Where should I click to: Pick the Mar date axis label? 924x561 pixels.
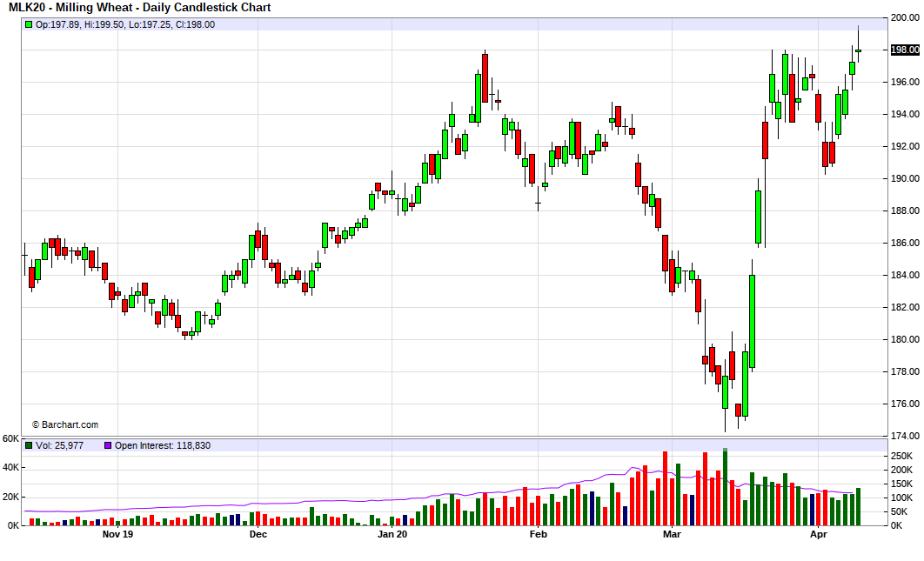click(672, 535)
